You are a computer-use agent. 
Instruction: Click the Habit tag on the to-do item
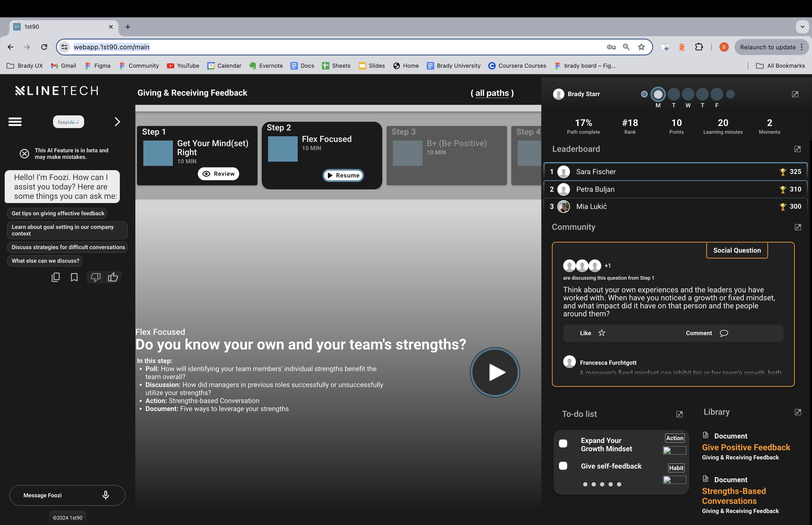click(x=676, y=468)
